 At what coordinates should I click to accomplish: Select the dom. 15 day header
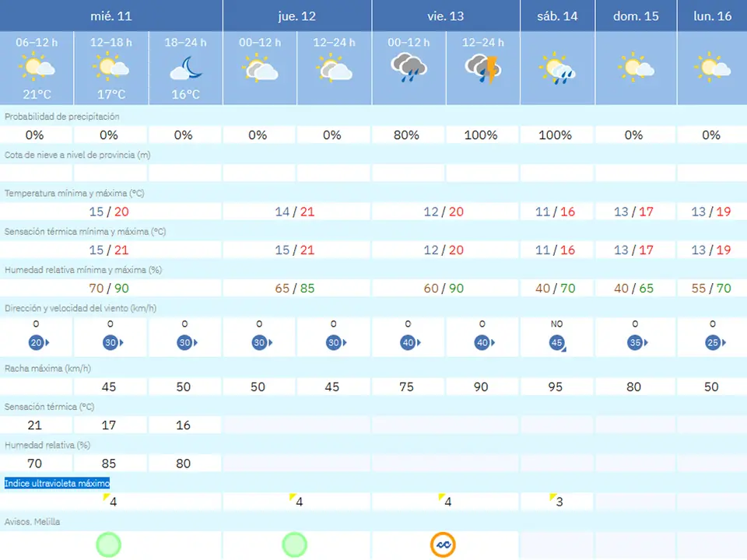click(x=636, y=16)
